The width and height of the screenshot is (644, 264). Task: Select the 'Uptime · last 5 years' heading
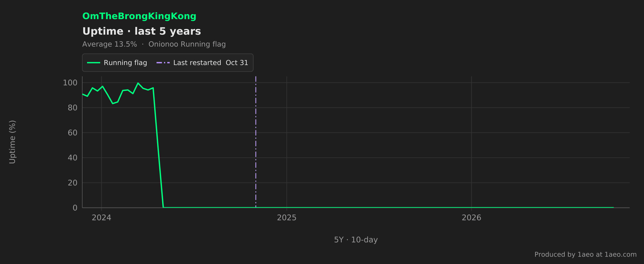(x=142, y=31)
